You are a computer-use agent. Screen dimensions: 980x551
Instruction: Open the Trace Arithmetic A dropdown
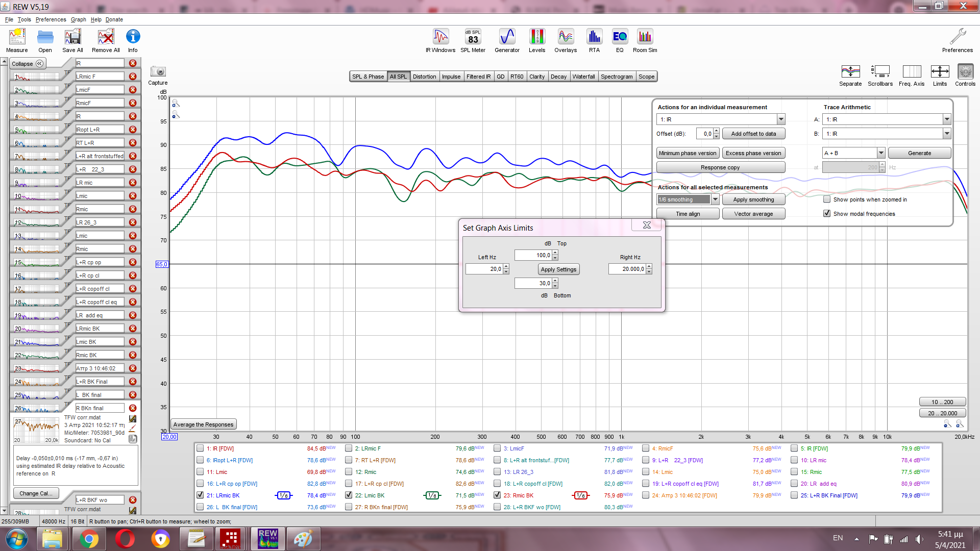click(947, 119)
